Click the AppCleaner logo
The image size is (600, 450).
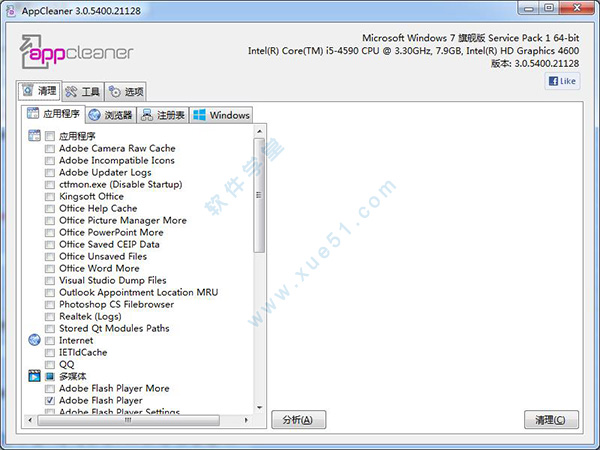(76, 53)
